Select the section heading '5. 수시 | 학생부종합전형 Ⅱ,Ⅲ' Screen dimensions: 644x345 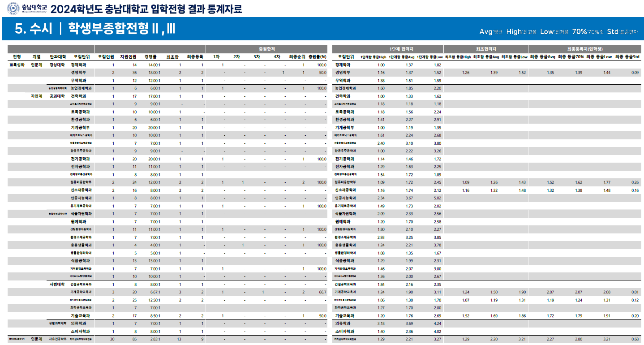click(x=95, y=29)
